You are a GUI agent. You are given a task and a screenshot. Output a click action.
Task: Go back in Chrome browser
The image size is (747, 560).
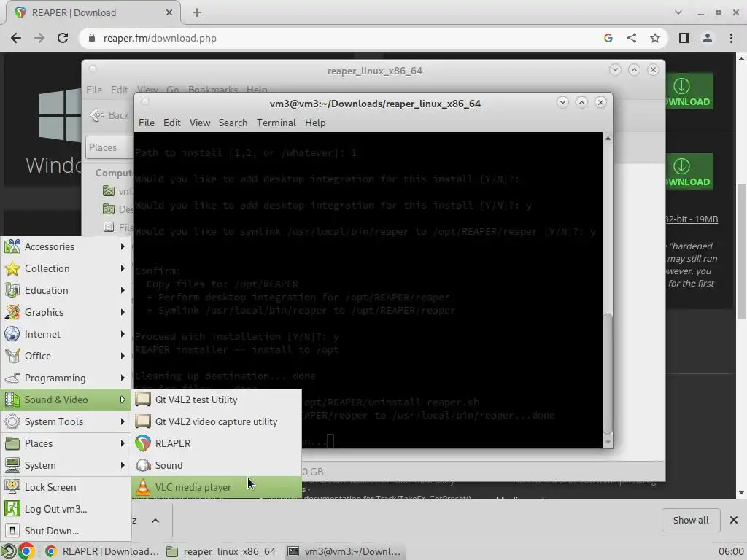point(16,38)
